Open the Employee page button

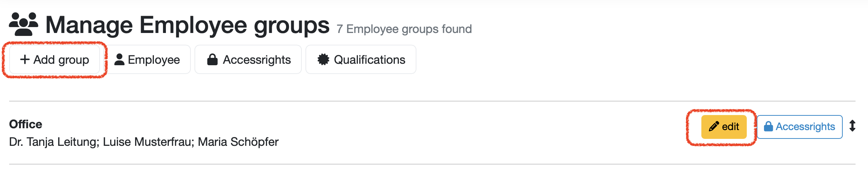click(x=147, y=59)
